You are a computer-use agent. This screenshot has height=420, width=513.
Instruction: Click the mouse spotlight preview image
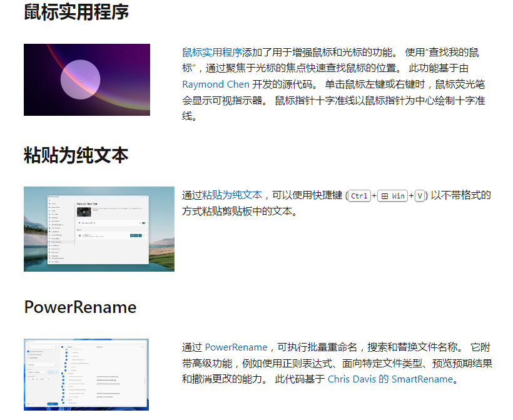pos(87,80)
